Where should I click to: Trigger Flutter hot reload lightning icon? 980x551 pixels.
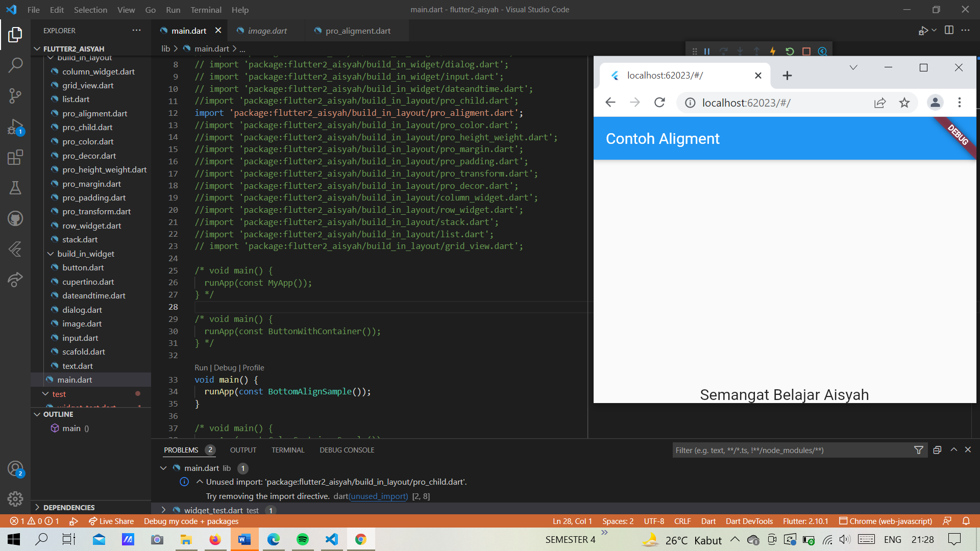tap(772, 52)
